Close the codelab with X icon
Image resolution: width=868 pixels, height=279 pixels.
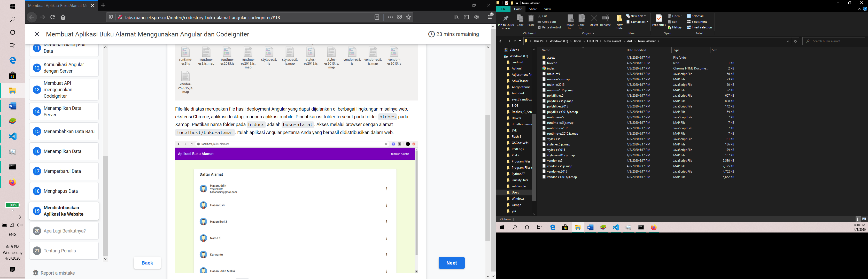click(x=37, y=34)
